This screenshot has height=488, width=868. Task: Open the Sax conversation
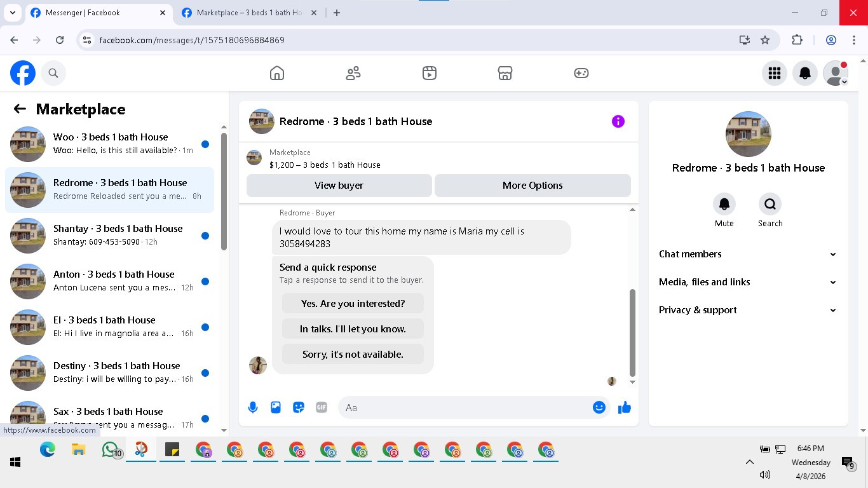(109, 417)
